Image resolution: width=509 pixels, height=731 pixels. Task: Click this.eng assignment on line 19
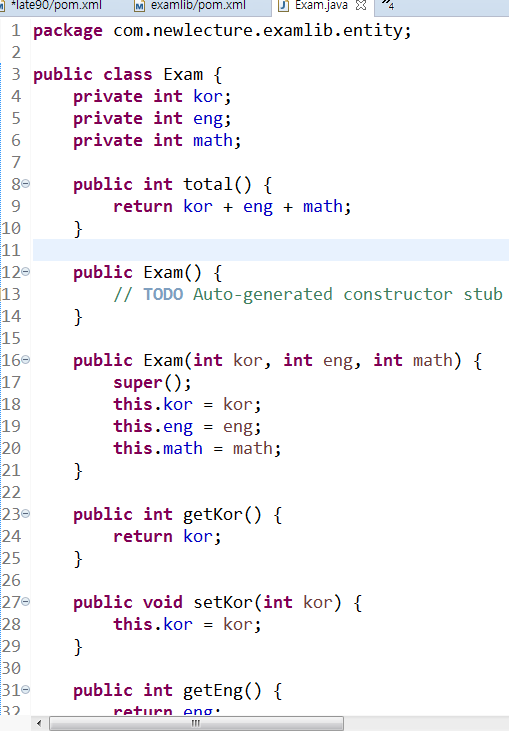pyautogui.click(x=187, y=427)
